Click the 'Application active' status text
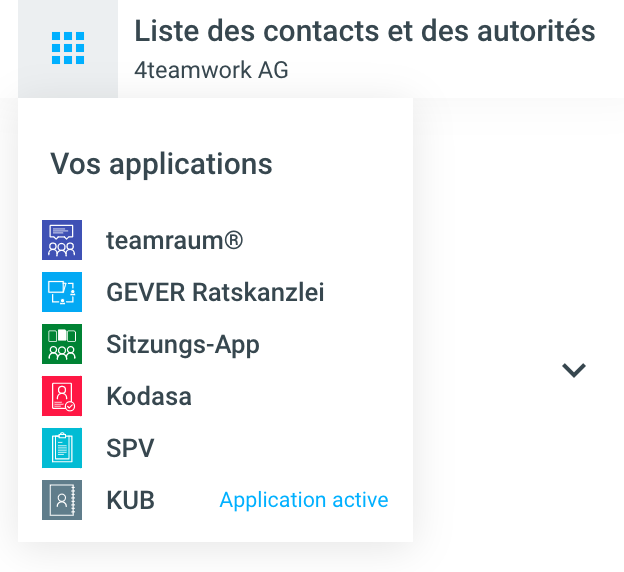This screenshot has height=572, width=624. [x=303, y=500]
